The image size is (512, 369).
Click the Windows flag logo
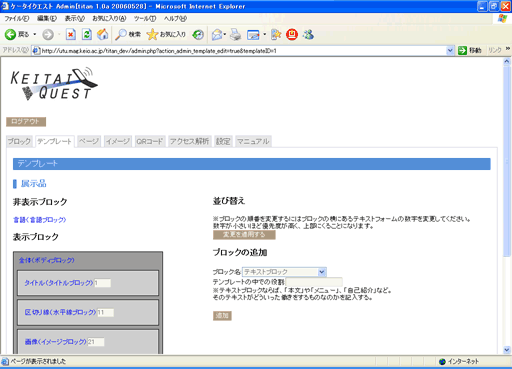[502, 18]
